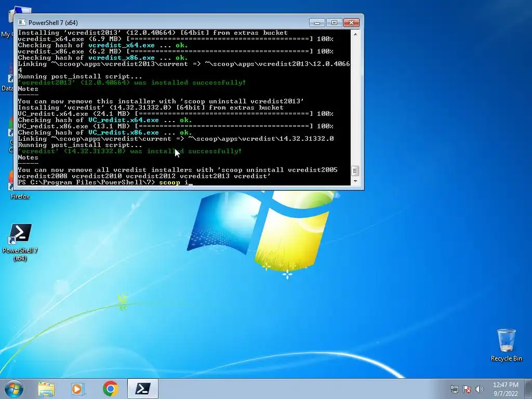Select the PowerShell 7 (x64) desktop shortcut
Viewport: 532px width, 399px height.
click(20, 242)
